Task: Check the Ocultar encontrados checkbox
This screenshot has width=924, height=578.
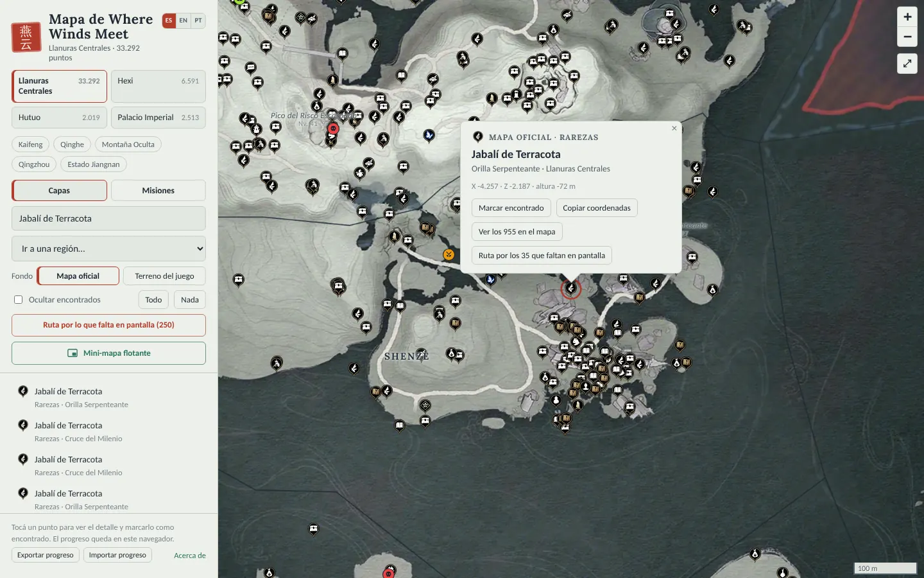Action: (x=19, y=300)
